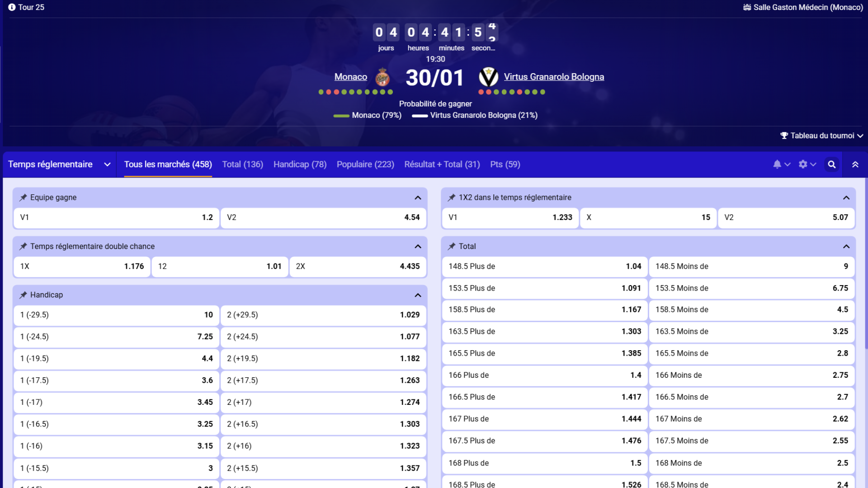Pin the Handicap market
Image resolution: width=868 pixels, height=488 pixels.
tap(23, 295)
